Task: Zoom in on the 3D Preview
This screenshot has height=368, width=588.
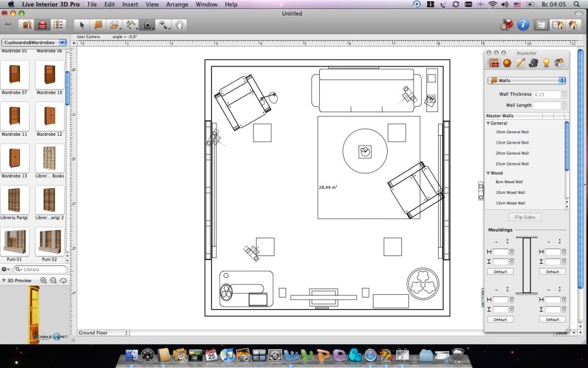Action: click(44, 281)
